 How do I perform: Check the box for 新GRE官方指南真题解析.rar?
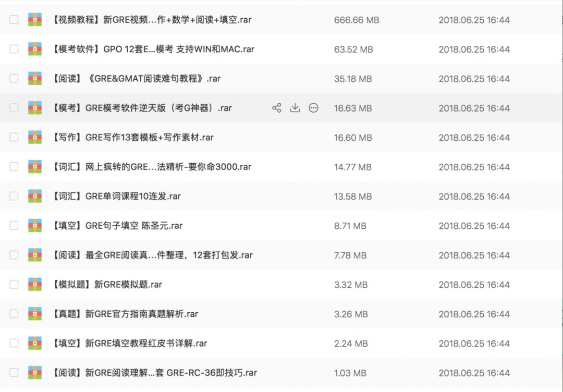point(14,314)
